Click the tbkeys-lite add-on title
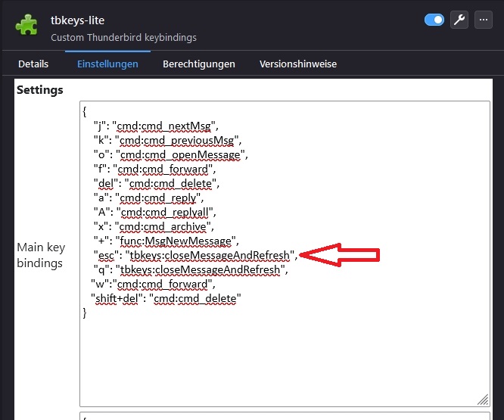The image size is (504, 420). [79, 20]
